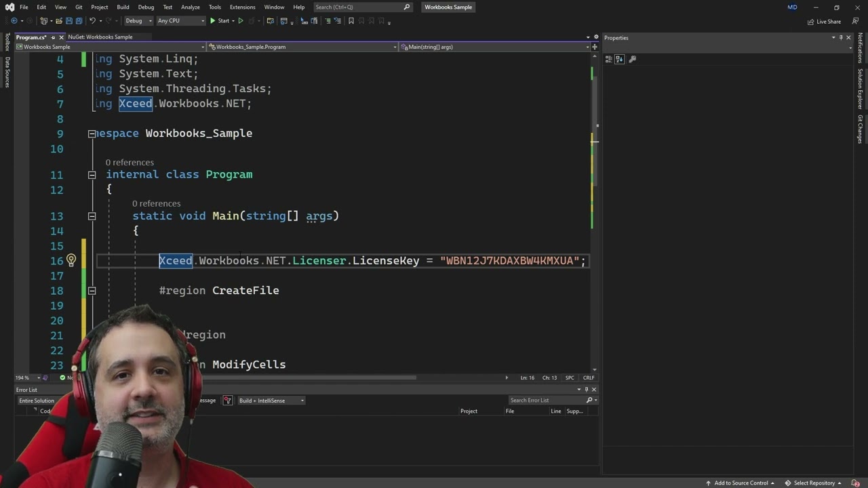The image size is (868, 488).
Task: Open the Debug configuration dropdown
Action: (138, 21)
